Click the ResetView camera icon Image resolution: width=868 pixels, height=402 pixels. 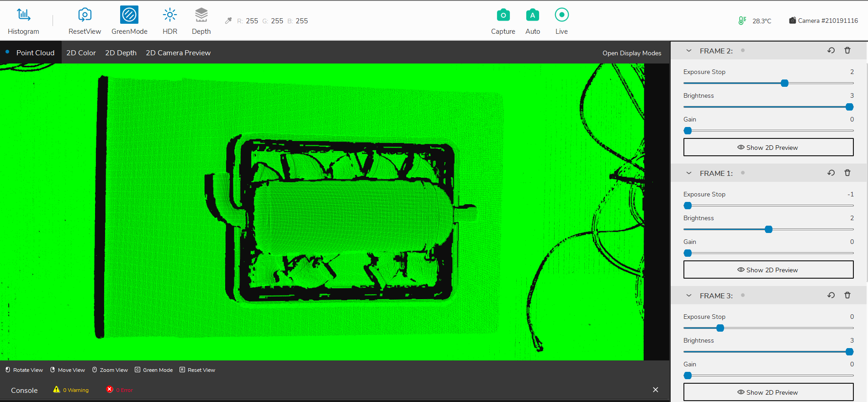pos(85,15)
